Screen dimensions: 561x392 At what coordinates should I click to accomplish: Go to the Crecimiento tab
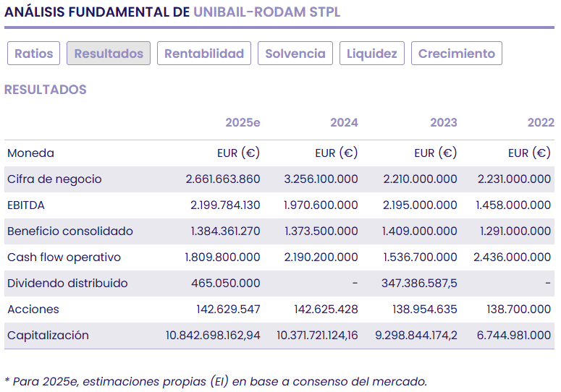tap(457, 54)
